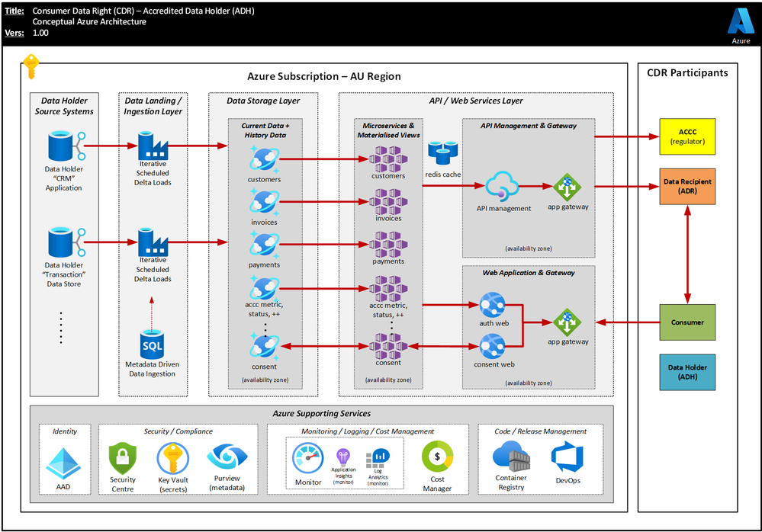Click the data factory icon feeding customers data
This screenshot has width=762, height=532.
pos(153,145)
